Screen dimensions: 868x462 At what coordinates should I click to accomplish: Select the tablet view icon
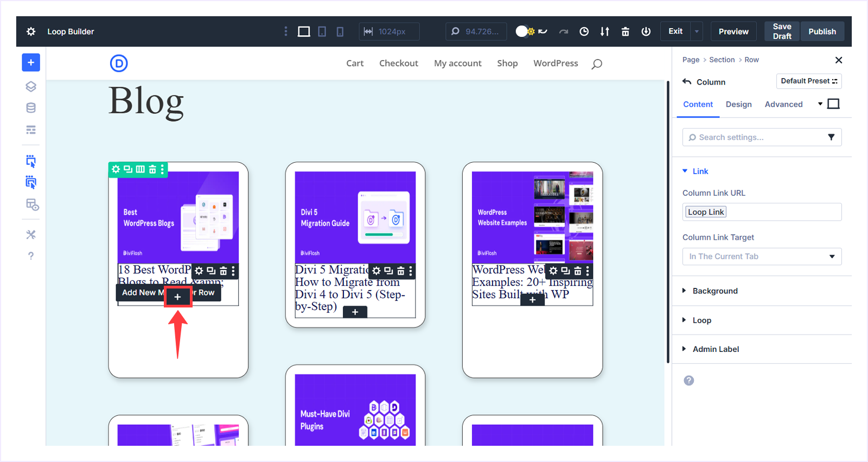(x=322, y=31)
